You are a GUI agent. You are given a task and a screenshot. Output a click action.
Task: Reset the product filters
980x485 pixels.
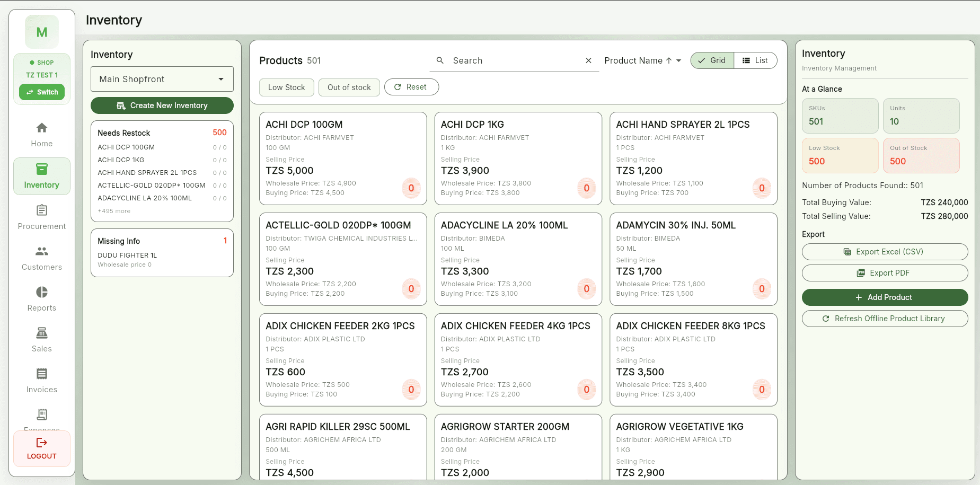411,87
